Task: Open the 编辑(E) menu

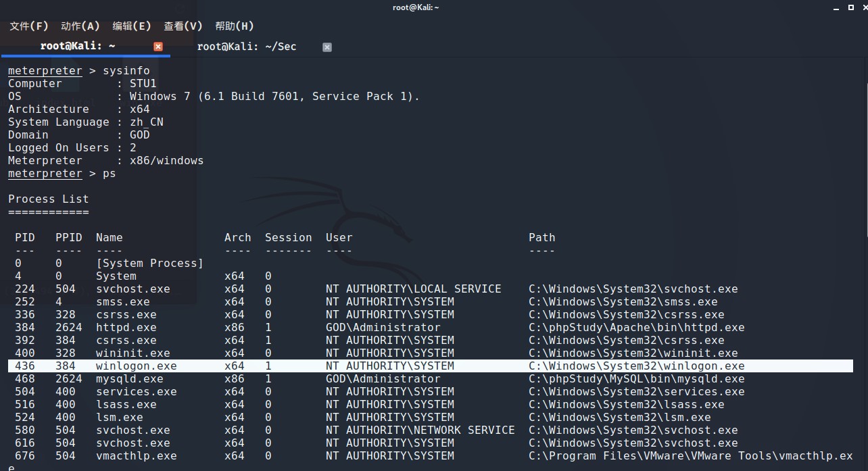Action: (132, 26)
